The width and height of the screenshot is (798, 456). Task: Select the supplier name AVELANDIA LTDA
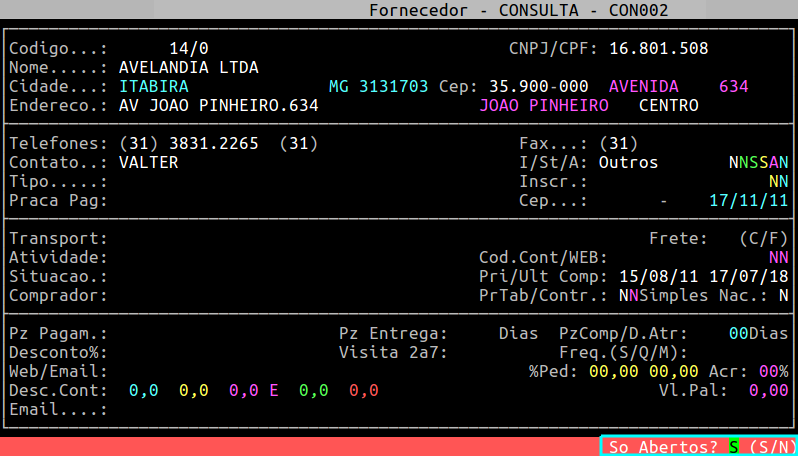(x=188, y=67)
